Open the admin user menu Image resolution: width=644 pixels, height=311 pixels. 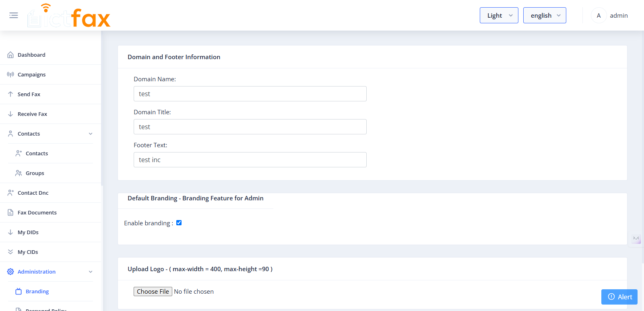(609, 15)
